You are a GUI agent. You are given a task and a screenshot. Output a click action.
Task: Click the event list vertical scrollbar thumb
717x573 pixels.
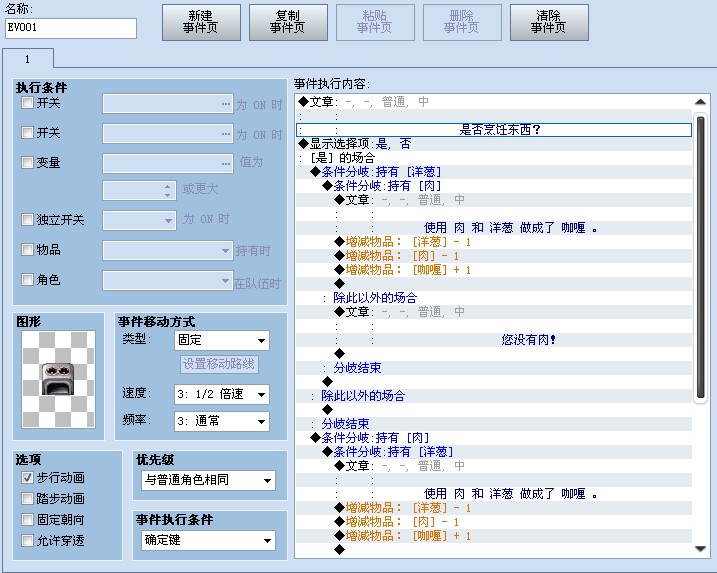(700, 257)
